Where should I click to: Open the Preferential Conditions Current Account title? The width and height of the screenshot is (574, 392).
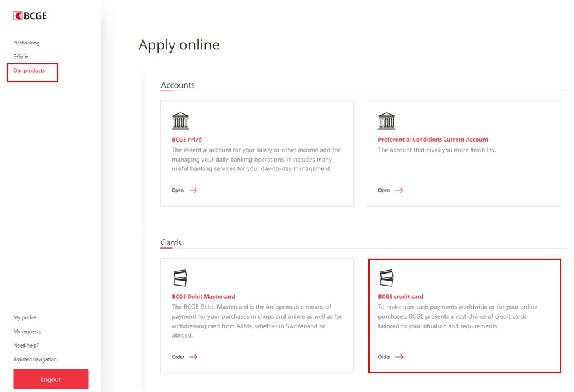433,139
